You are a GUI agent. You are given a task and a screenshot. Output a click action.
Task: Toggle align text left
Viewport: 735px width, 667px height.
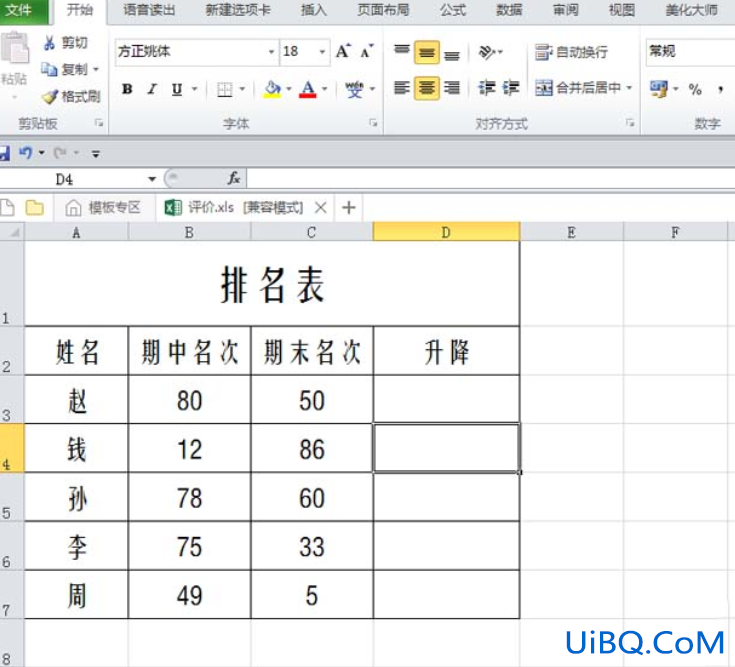[x=402, y=88]
